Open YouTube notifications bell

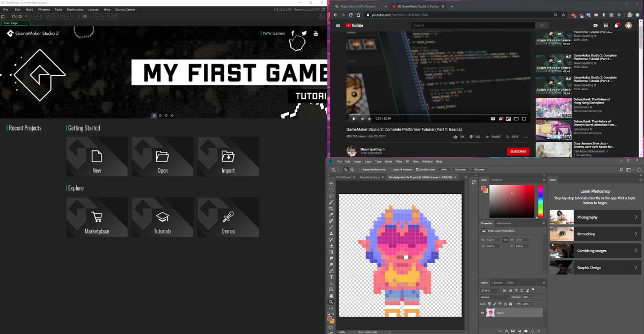pyautogui.click(x=616, y=25)
